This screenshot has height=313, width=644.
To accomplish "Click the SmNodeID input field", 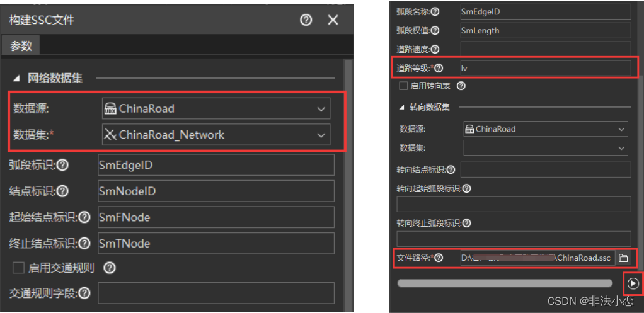I will (x=216, y=191).
